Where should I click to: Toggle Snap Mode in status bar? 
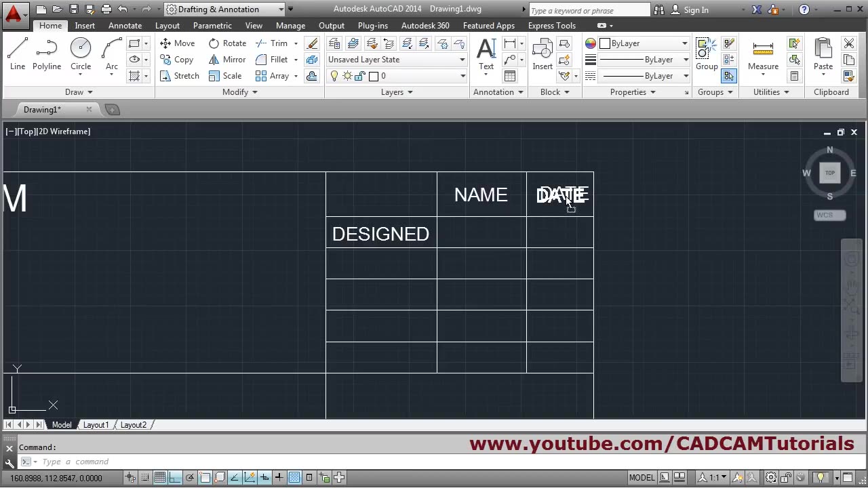tap(144, 477)
